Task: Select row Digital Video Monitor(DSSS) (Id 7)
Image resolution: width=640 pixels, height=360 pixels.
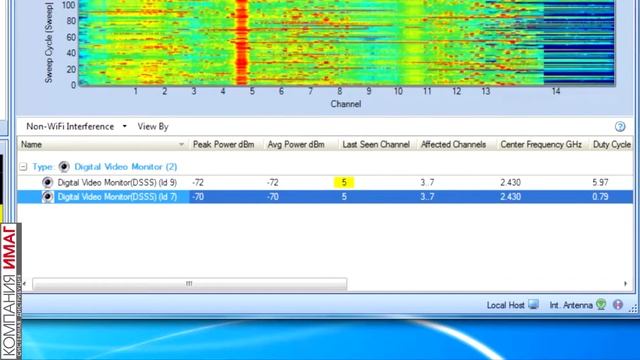Action: point(325,197)
